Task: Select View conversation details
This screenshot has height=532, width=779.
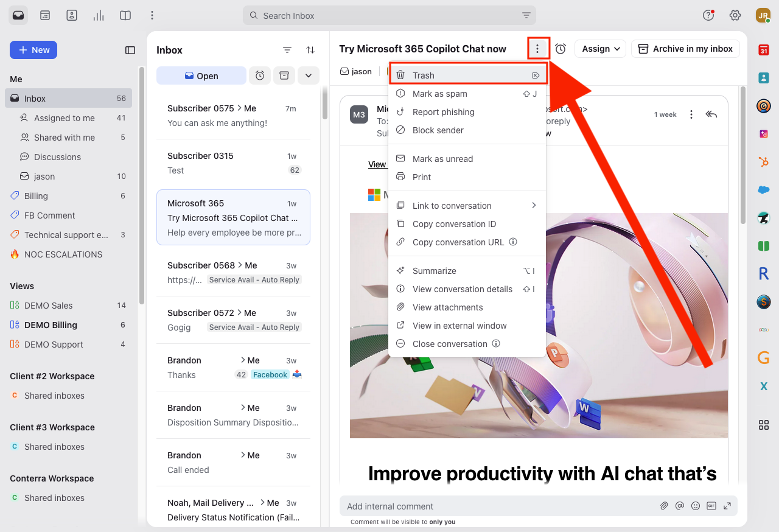Action: coord(467,289)
